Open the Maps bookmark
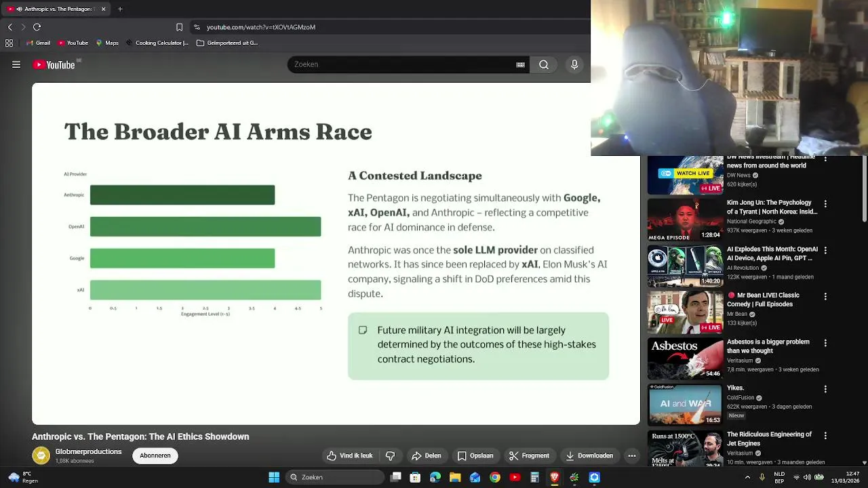Viewport: 868px width, 488px height. [x=107, y=43]
